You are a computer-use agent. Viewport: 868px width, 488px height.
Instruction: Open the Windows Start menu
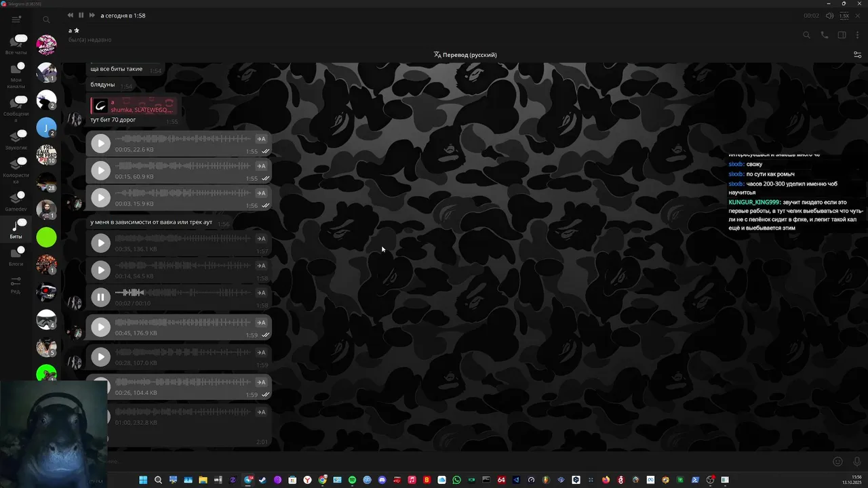(x=143, y=480)
